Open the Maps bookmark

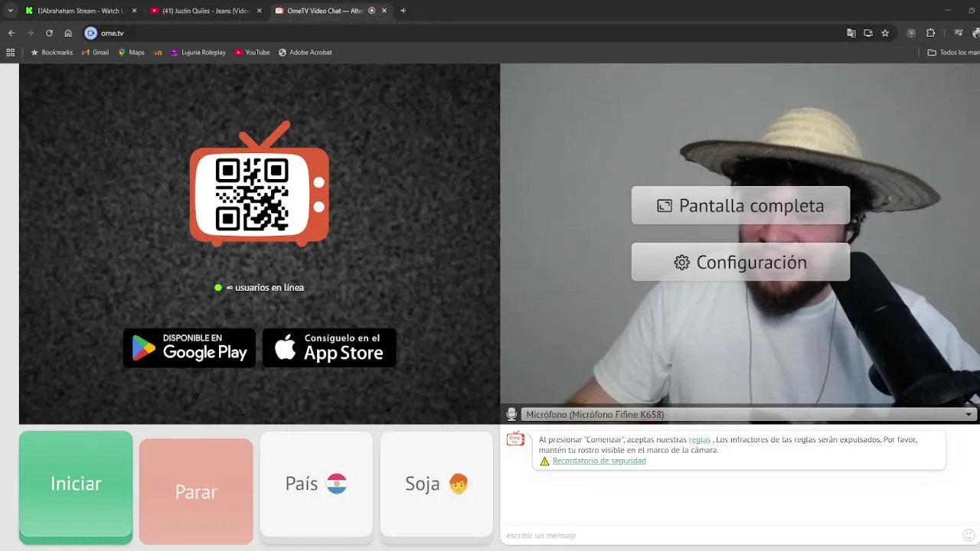click(x=131, y=52)
